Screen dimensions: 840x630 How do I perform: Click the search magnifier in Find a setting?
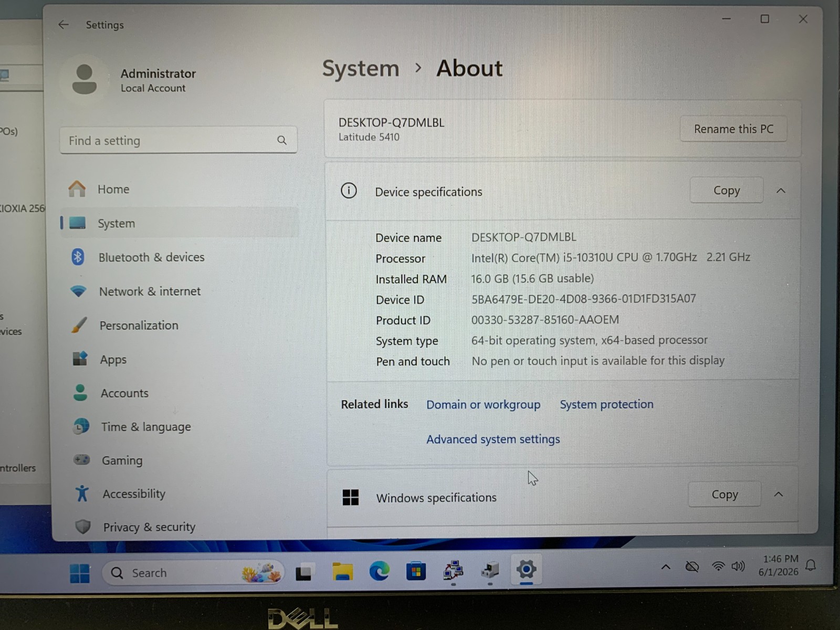point(282,140)
